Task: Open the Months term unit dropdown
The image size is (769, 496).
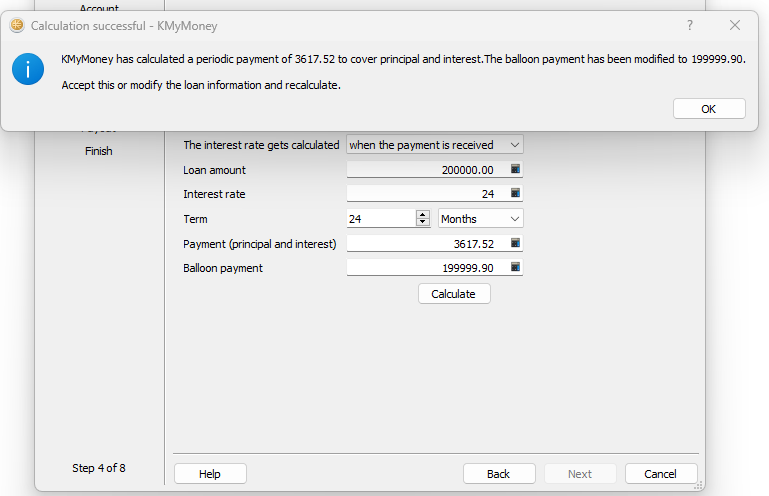Action: click(x=480, y=218)
